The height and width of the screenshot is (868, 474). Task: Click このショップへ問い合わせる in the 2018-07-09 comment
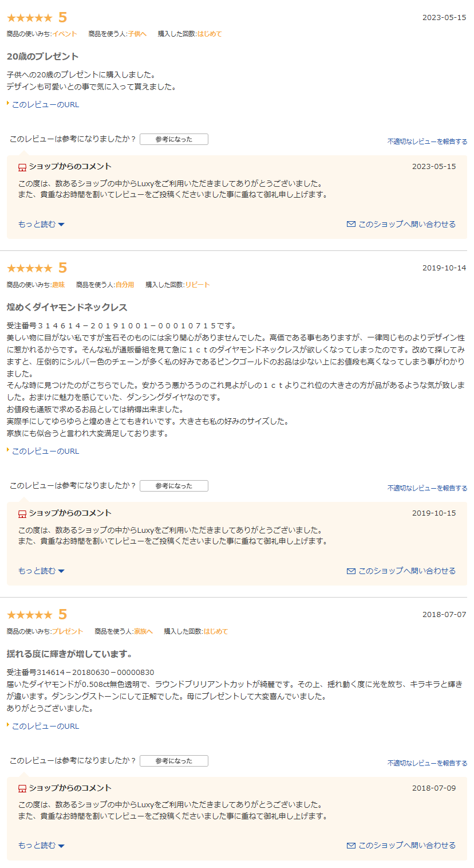pos(407,845)
